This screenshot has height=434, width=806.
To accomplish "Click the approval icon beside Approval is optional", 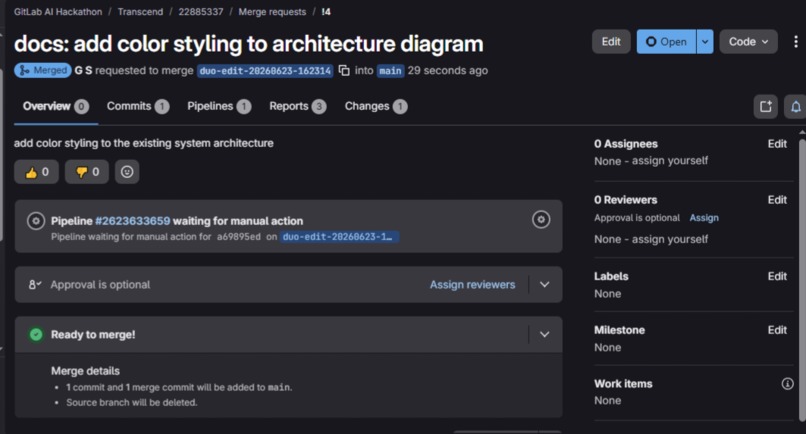I will [x=34, y=284].
